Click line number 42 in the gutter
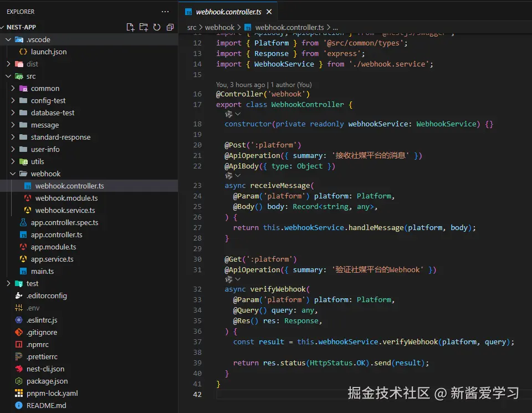 (197, 395)
